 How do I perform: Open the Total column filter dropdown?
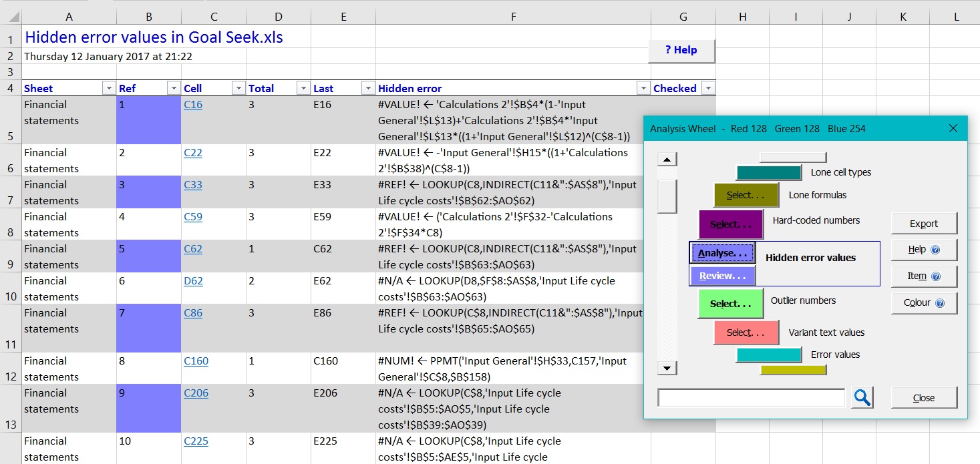[303, 88]
